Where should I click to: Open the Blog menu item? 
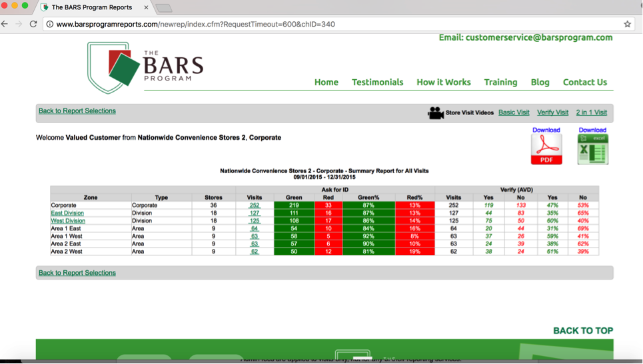coord(540,83)
